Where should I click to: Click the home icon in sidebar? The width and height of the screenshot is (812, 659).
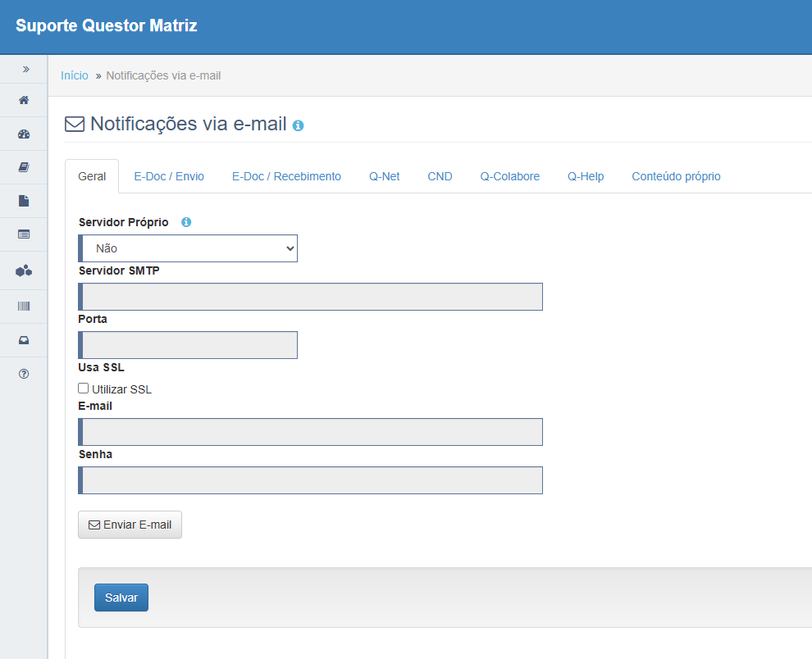coord(24,100)
